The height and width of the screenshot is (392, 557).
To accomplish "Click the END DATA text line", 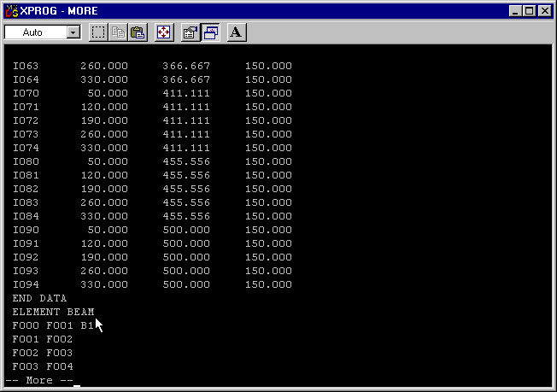I will click(39, 298).
